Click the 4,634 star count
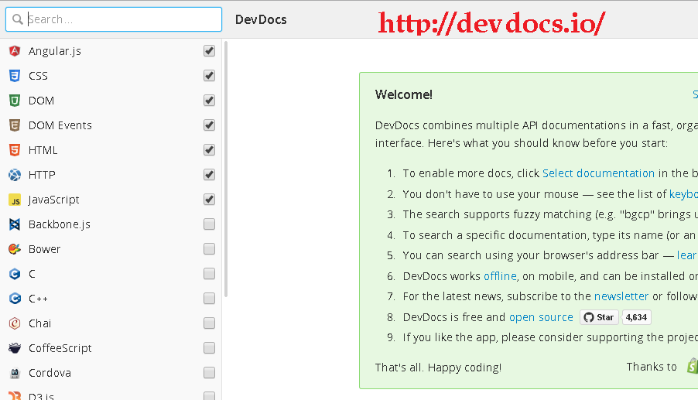Image resolution: width=698 pixels, height=400 pixels. [x=636, y=317]
